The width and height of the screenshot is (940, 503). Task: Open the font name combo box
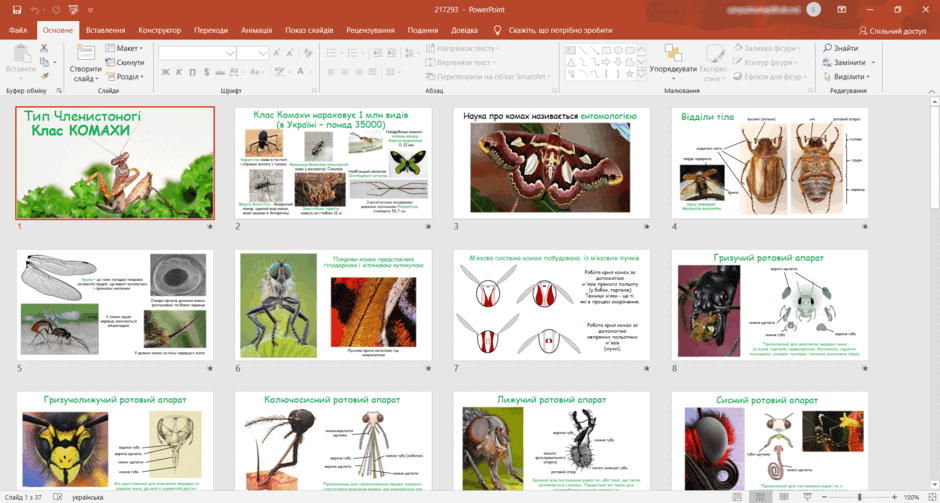click(197, 53)
